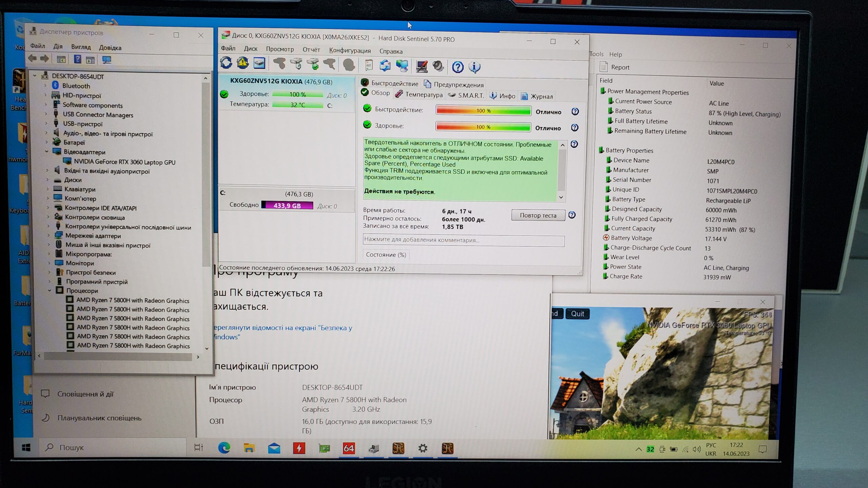This screenshot has width=868, height=488.
Task: Open the Конфигурация menu
Action: tap(350, 50)
